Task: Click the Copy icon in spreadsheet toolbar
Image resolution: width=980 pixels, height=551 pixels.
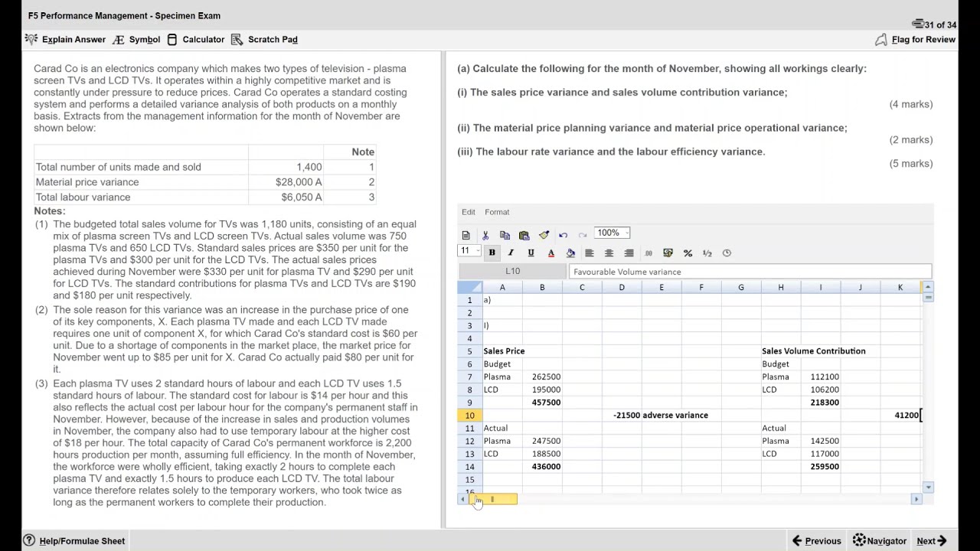Action: click(505, 235)
